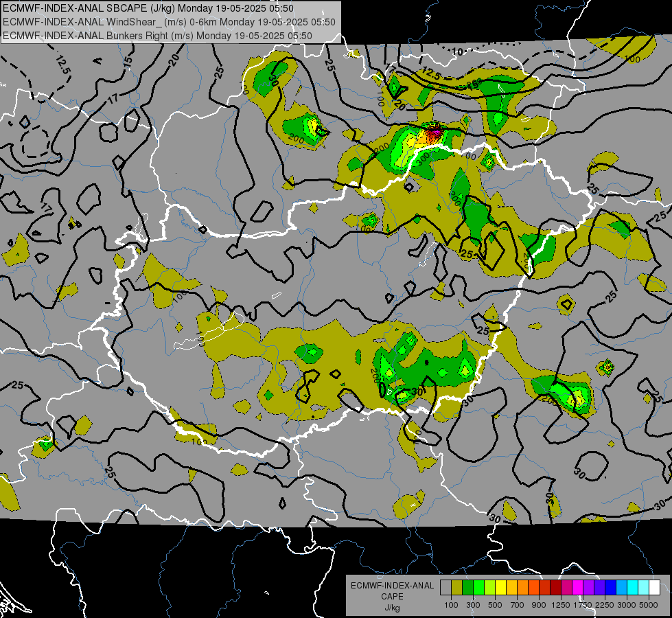Viewport: 672px width, 618px height.
Task: Select the bright magenta legend swatch
Action: pos(577,587)
